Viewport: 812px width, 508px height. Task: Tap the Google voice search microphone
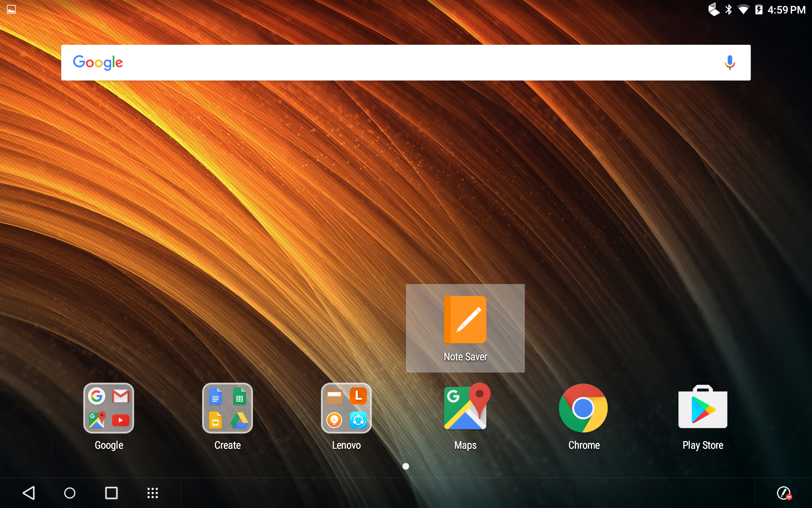click(x=730, y=63)
